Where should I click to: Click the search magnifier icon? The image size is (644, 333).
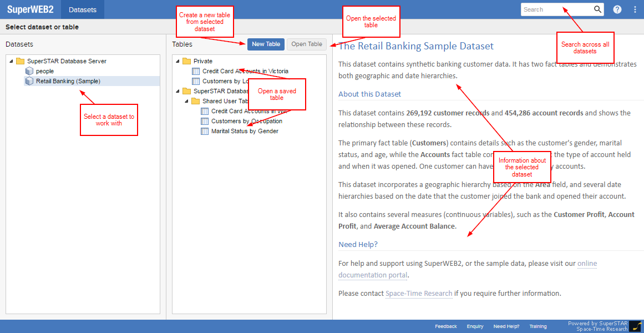[x=597, y=9]
